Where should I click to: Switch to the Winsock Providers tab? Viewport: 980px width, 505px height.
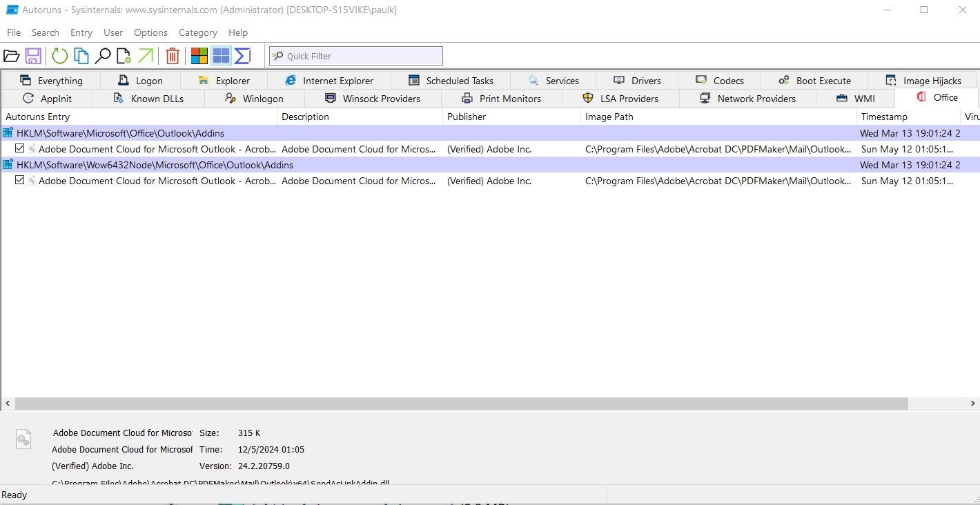[373, 99]
